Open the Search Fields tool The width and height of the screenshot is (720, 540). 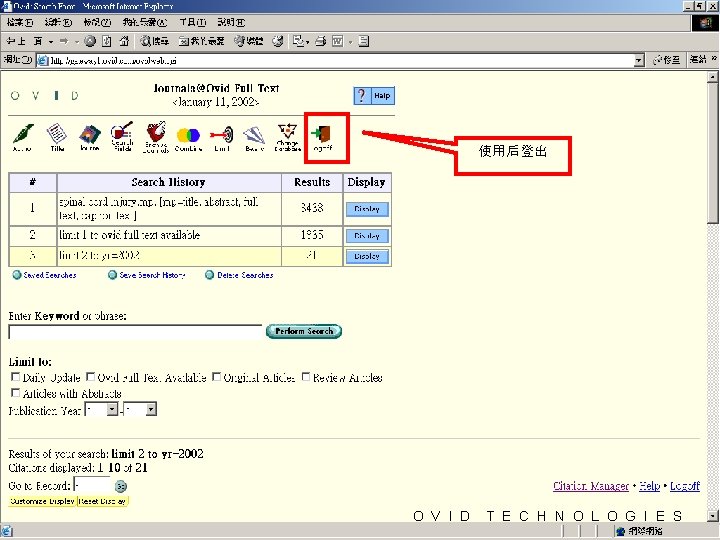[122, 137]
